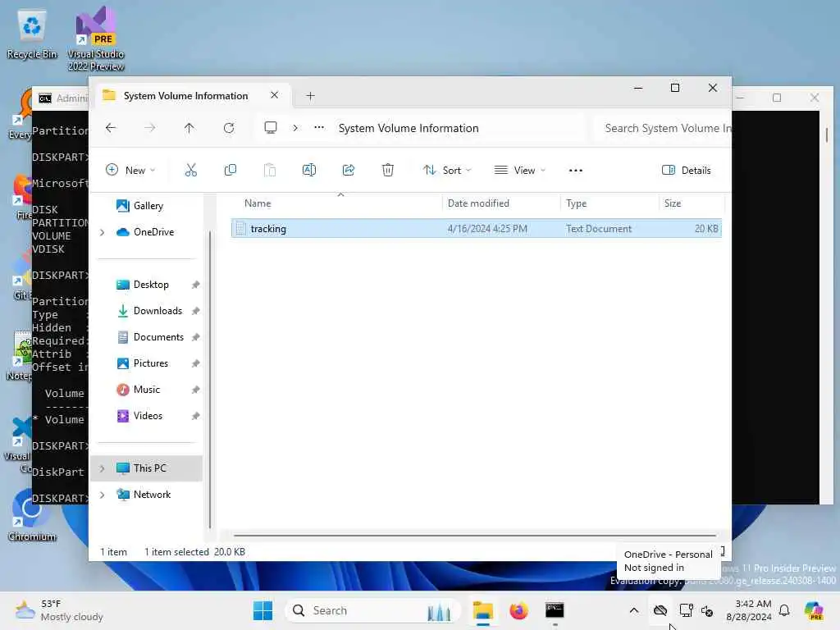Open the weather widget

tap(59, 610)
